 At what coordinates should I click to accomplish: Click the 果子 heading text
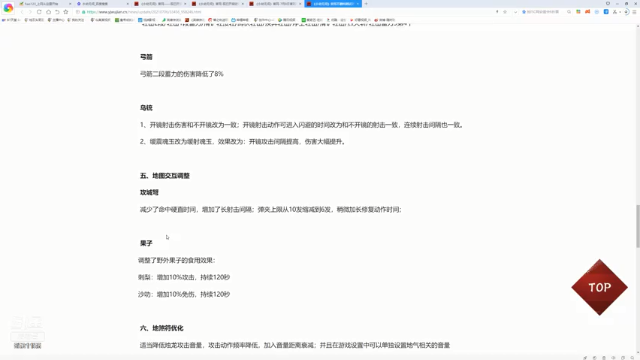146,243
